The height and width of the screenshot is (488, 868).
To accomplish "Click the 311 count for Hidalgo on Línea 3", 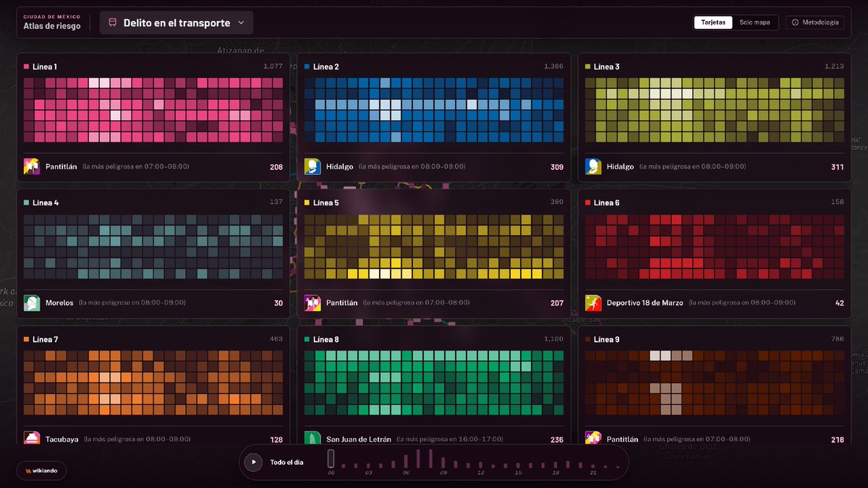I will pos(838,166).
